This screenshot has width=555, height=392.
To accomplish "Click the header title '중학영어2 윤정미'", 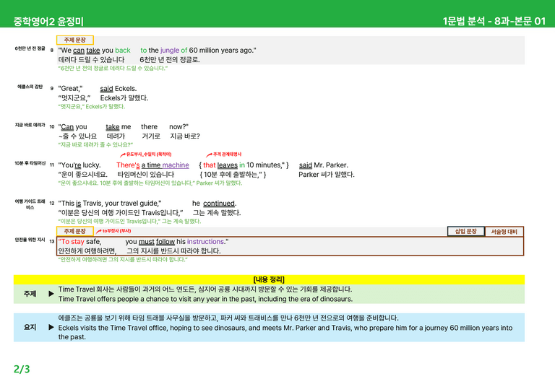I will [48, 22].
